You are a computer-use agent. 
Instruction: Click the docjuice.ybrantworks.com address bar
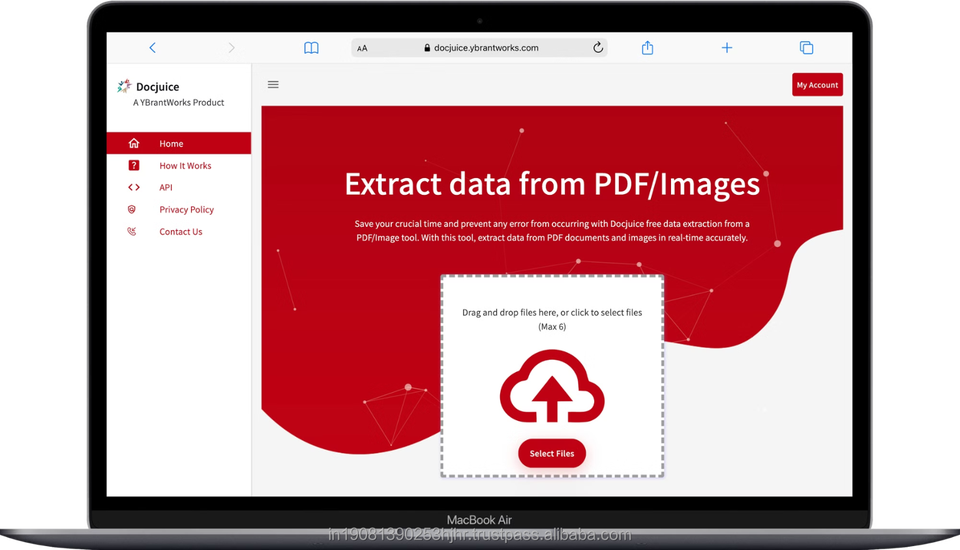[x=479, y=48]
